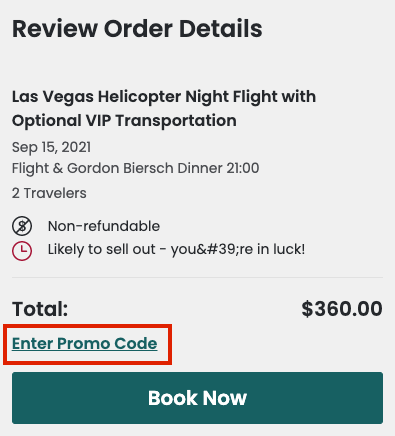This screenshot has height=436, width=395.
Task: Click the Total: label
Action: [x=40, y=309]
